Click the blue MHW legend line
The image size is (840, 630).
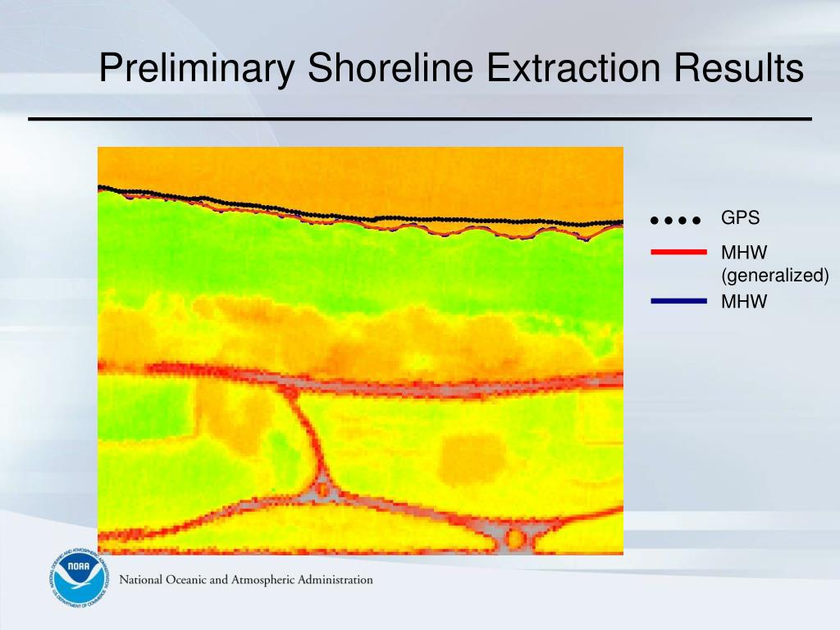coord(678,301)
